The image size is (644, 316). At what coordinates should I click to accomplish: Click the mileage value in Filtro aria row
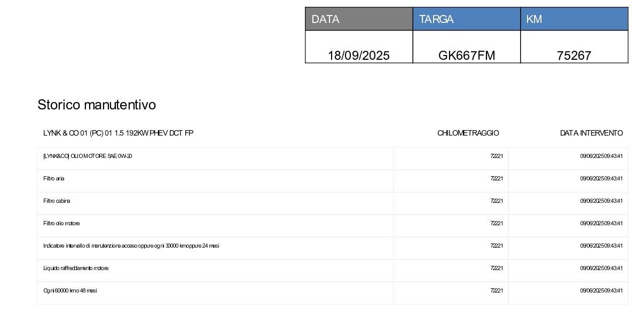(x=496, y=178)
